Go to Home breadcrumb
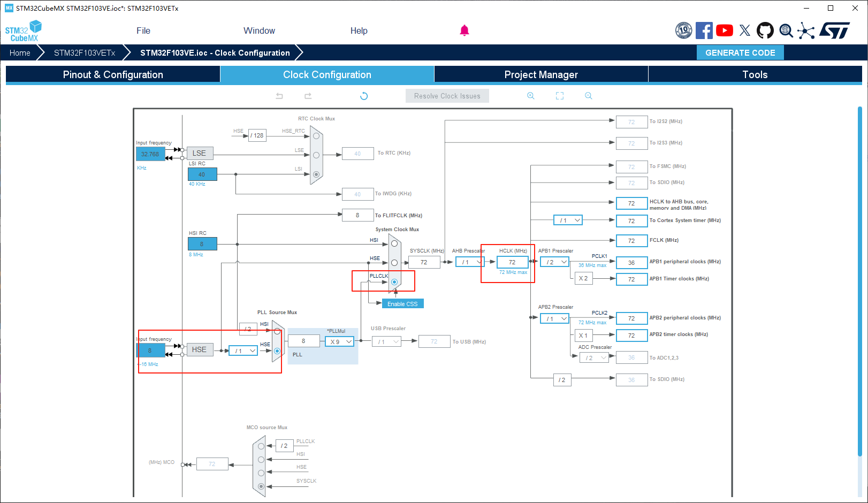The height and width of the screenshot is (503, 868). (20, 52)
